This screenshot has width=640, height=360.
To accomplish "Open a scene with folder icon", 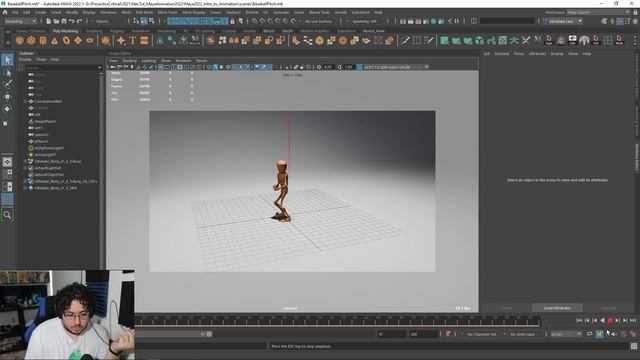I will click(x=56, y=21).
